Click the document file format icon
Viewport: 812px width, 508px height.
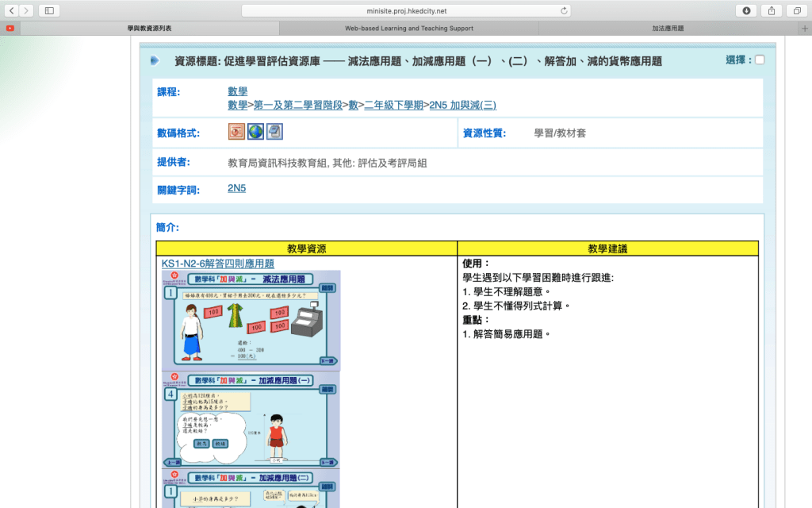(274, 132)
